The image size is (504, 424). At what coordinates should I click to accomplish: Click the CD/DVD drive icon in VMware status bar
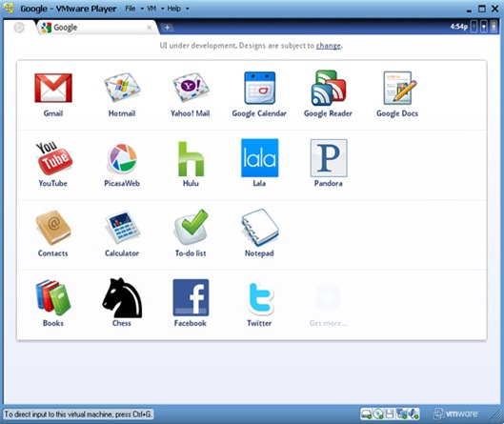(378, 414)
